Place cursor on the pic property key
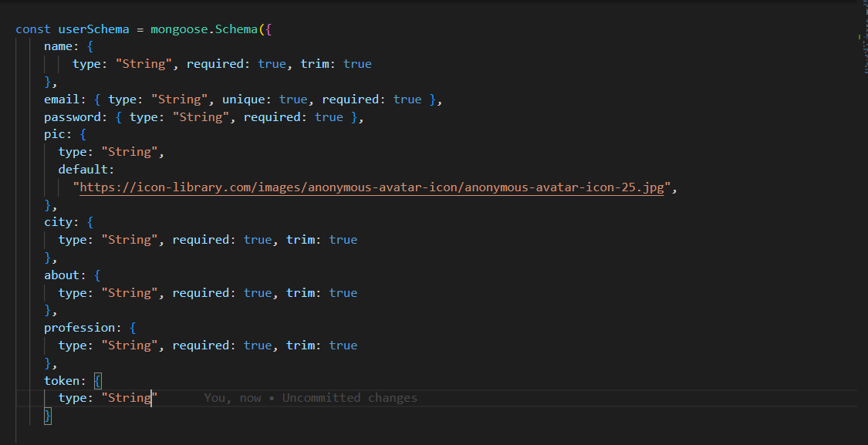868x445 pixels. pyautogui.click(x=55, y=134)
